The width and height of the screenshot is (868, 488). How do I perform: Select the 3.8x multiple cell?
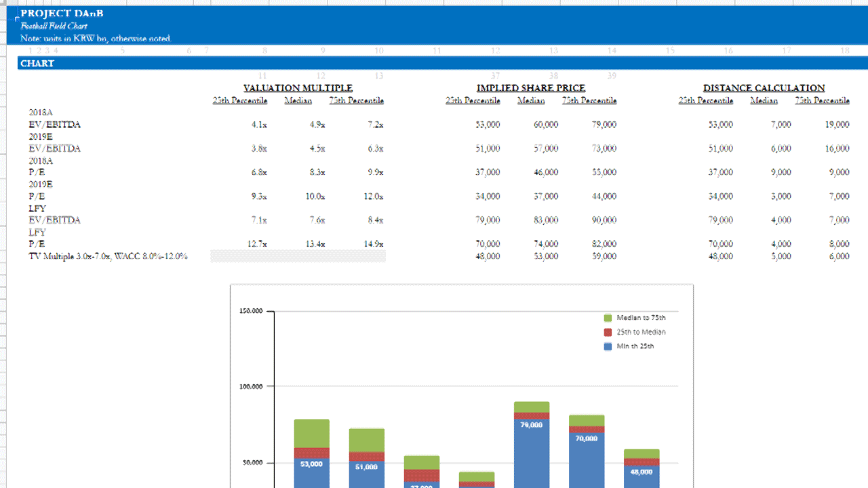259,148
